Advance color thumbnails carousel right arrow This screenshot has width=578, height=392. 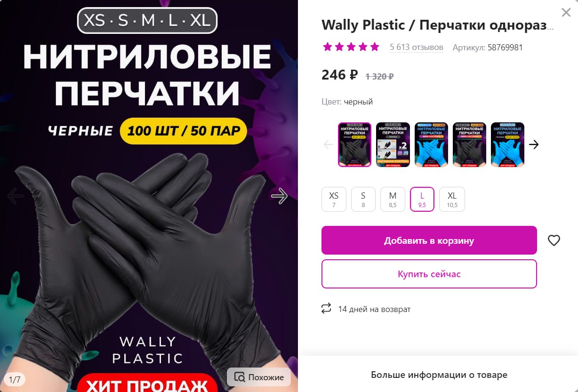[x=533, y=144]
